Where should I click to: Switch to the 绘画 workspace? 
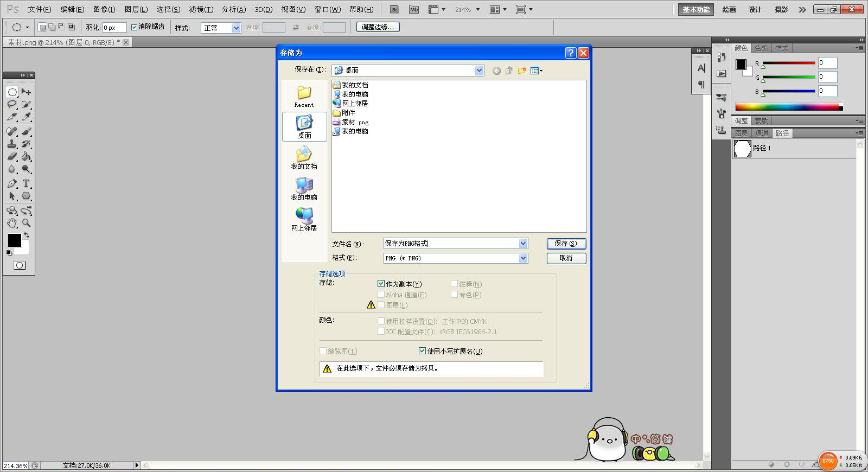(x=729, y=9)
